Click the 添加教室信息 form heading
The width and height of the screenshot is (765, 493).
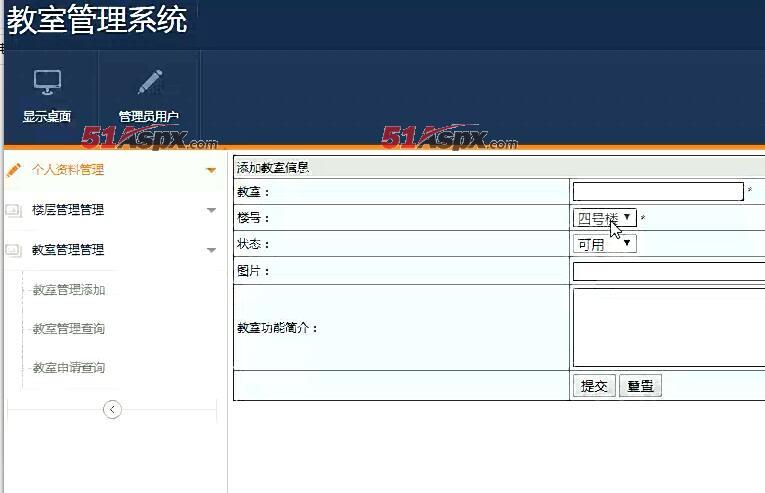[273, 168]
